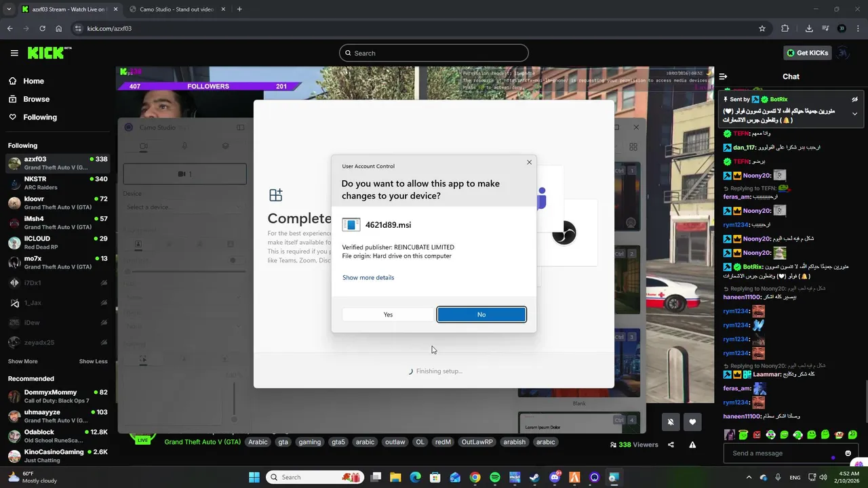Open Microsoft Edge from the taskbar
The width and height of the screenshot is (868, 488).
point(415,477)
